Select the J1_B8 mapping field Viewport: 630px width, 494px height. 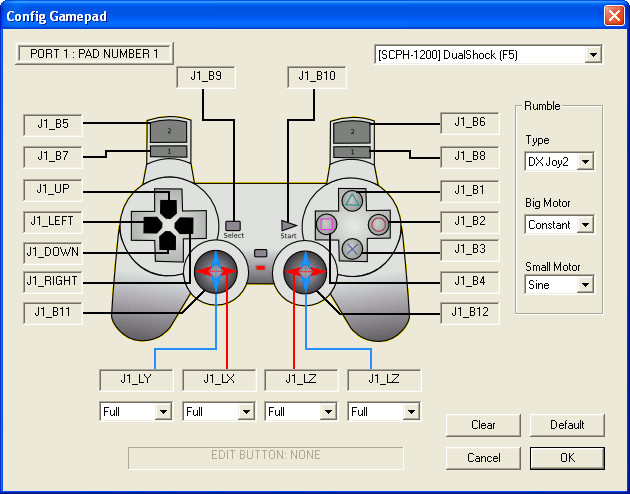point(470,157)
